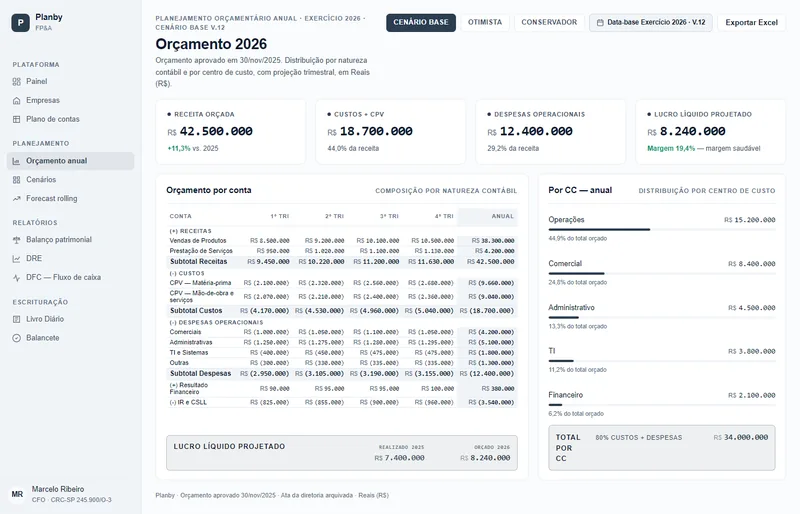The height and width of the screenshot is (514, 800).
Task: Click the Custos + CPV card
Action: [391, 132]
